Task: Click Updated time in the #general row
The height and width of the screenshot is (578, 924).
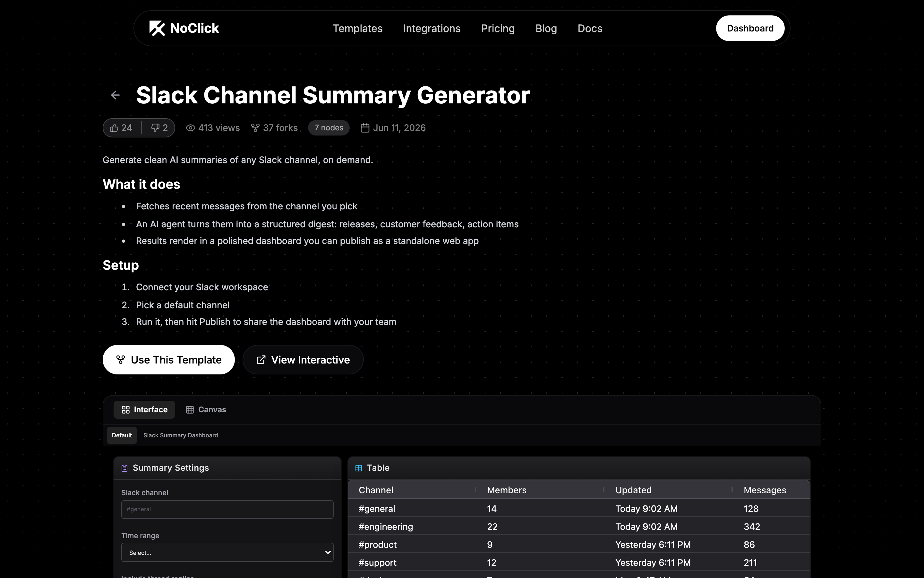Action: point(646,509)
